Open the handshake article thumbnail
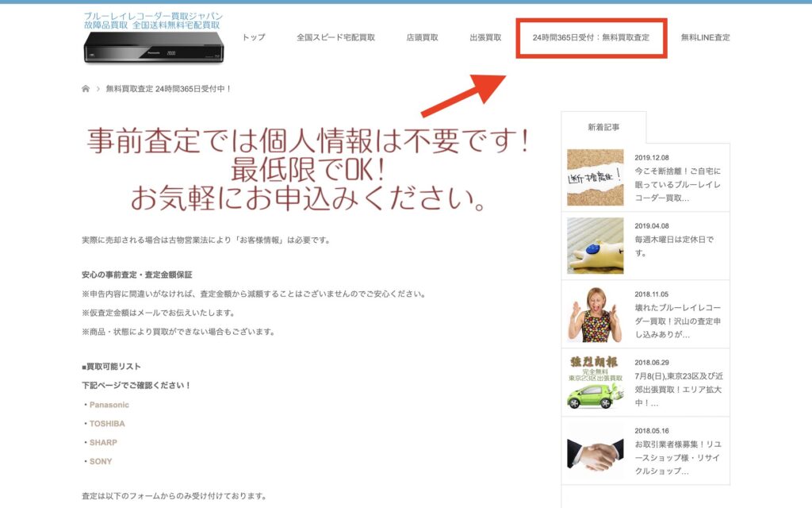Viewport: 812px width, 508px height. tap(595, 450)
